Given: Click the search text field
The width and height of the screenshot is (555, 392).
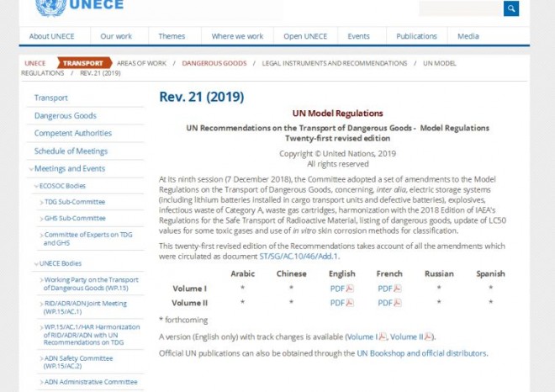Looking at the screenshot, I should pos(460,8).
